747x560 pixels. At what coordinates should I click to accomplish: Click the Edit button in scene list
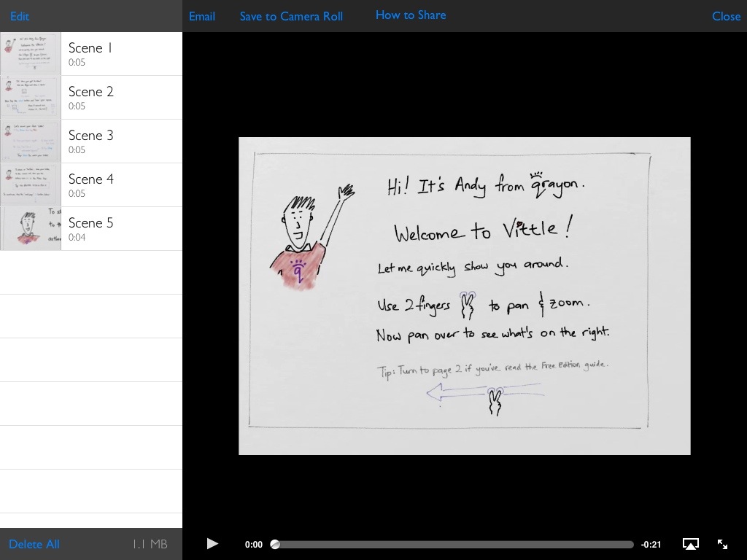click(20, 16)
